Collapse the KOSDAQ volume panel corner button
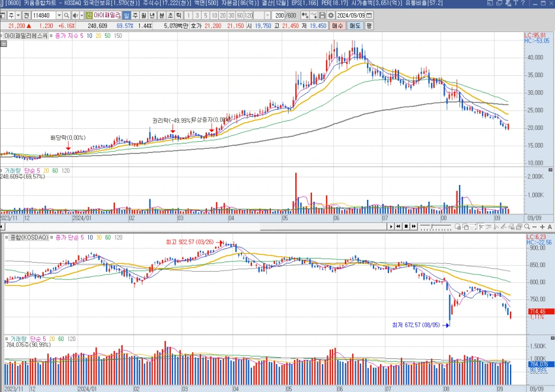 pos(553,338)
